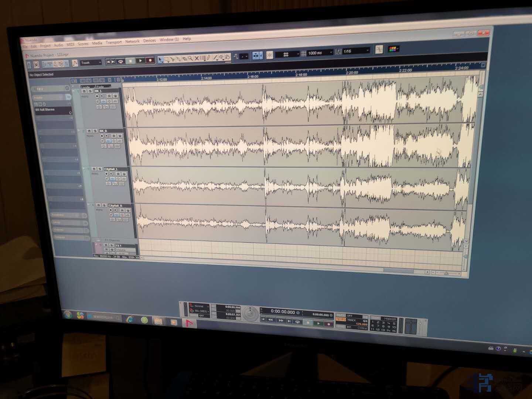Select the Range Selection tool
Screen dimensions: 532x399
pos(167,59)
